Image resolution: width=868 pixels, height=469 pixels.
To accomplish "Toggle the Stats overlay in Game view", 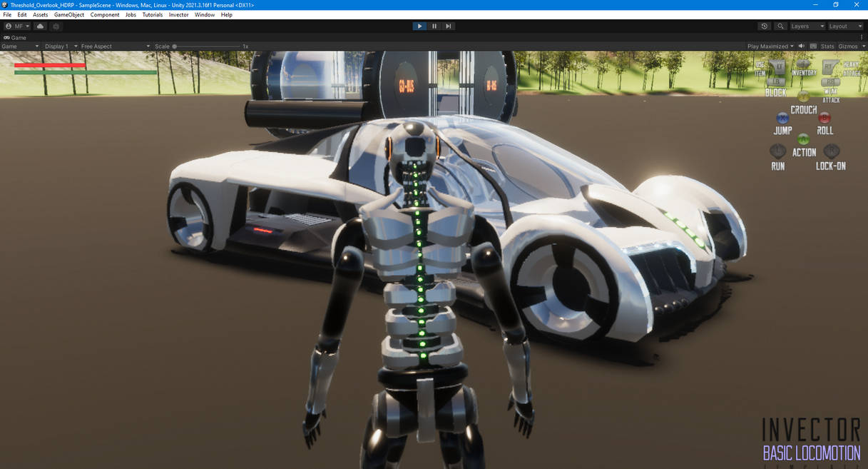I will (x=826, y=46).
